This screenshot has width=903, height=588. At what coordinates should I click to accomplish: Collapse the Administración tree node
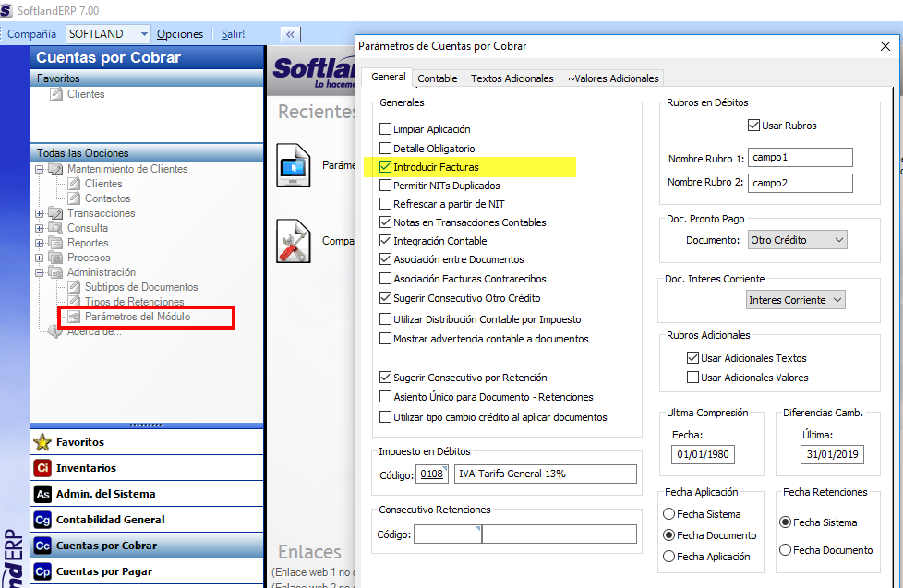pyautogui.click(x=39, y=272)
